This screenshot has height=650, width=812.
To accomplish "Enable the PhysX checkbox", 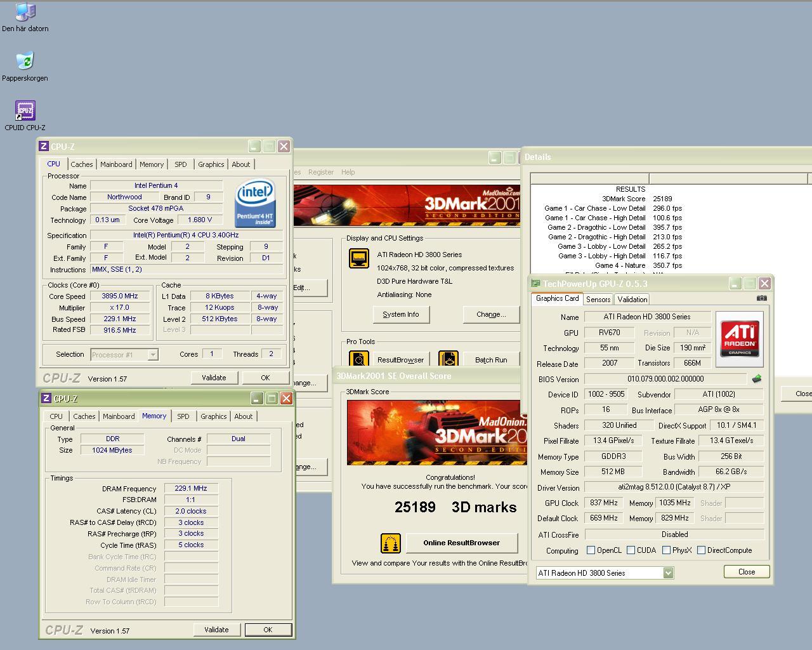I will point(667,550).
